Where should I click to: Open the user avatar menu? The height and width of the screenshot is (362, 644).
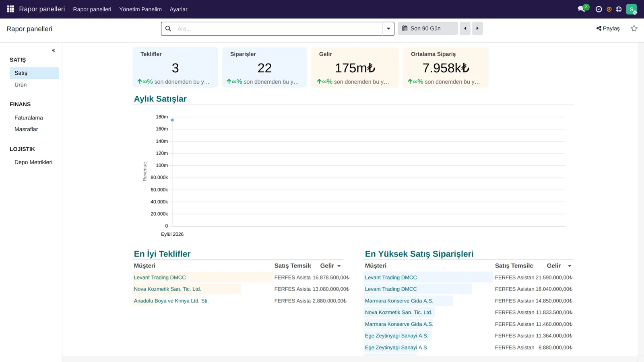point(631,9)
